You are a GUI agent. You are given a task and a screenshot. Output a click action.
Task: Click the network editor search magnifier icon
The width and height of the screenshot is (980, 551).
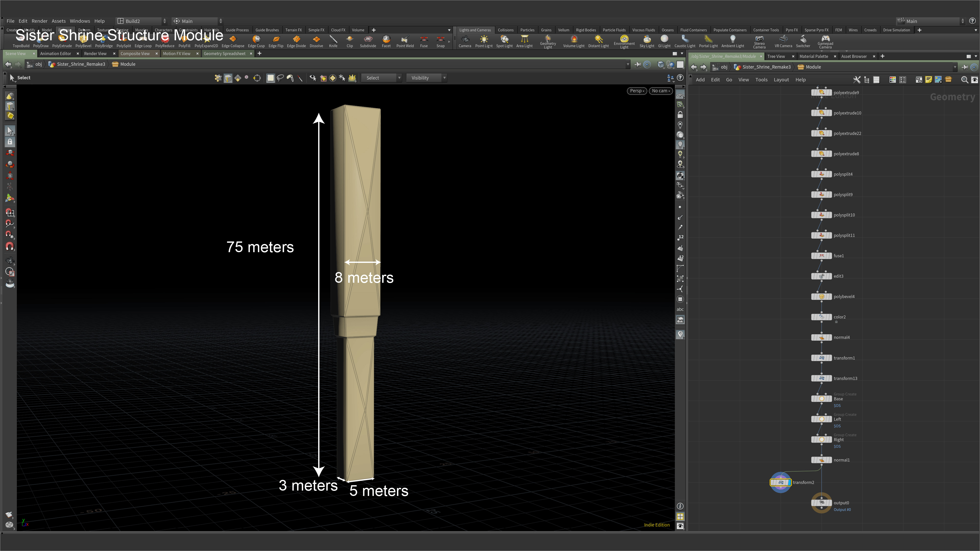point(964,80)
